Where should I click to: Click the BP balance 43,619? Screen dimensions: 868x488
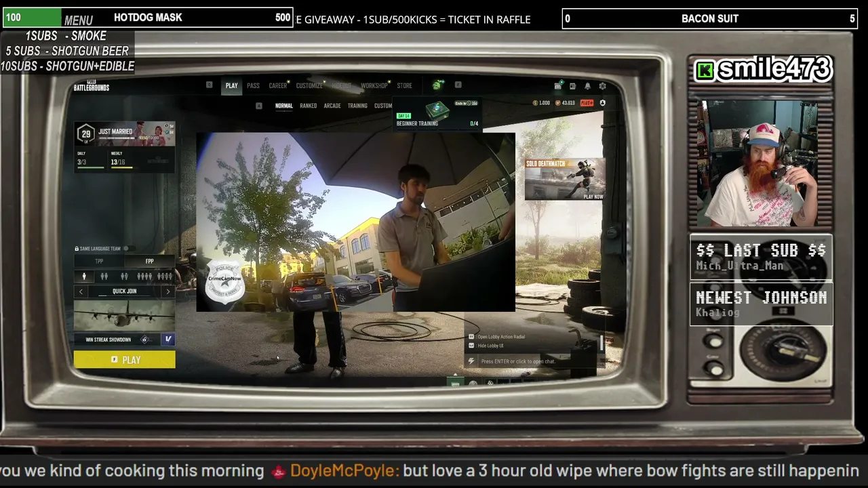point(565,103)
